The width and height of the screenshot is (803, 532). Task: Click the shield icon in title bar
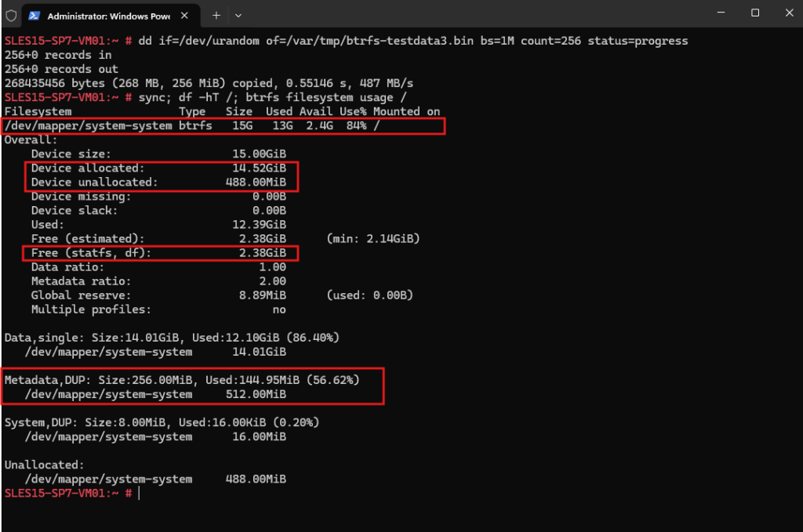tap(11, 16)
